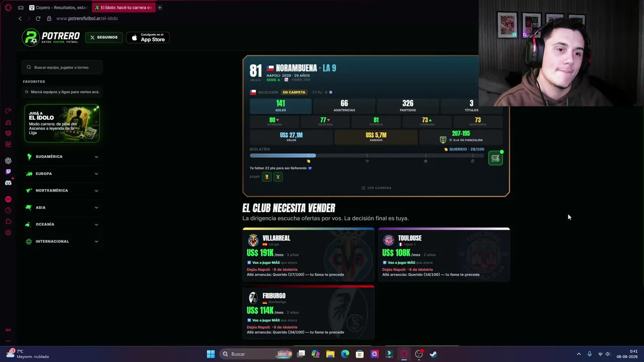Go back to the previous page
Image resolution: width=644 pixels, height=362 pixels.
click(20, 19)
